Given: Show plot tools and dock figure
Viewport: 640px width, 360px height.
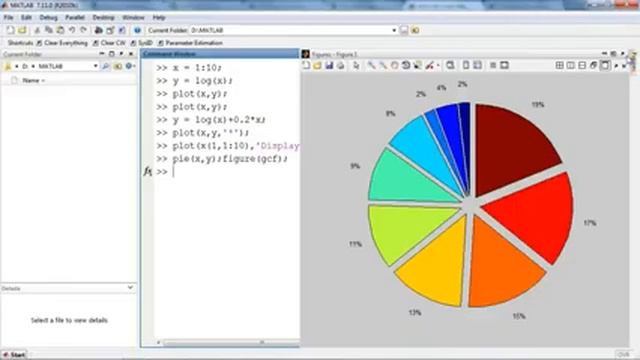Looking at the screenshot, I should click(x=504, y=65).
